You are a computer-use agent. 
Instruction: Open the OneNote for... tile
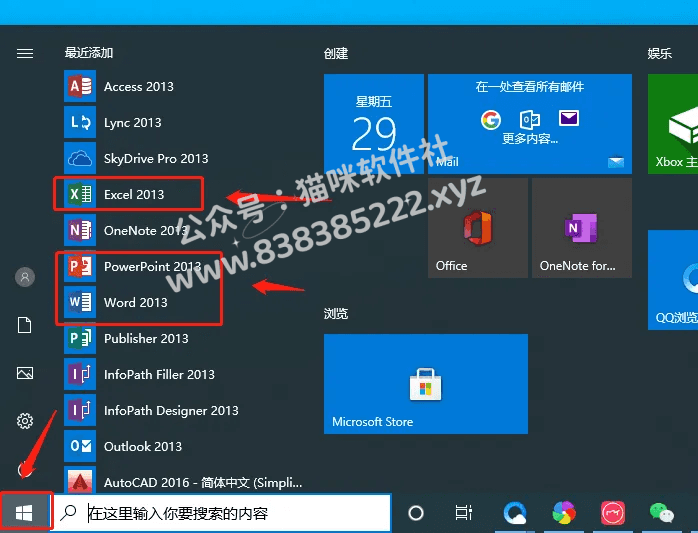click(582, 228)
